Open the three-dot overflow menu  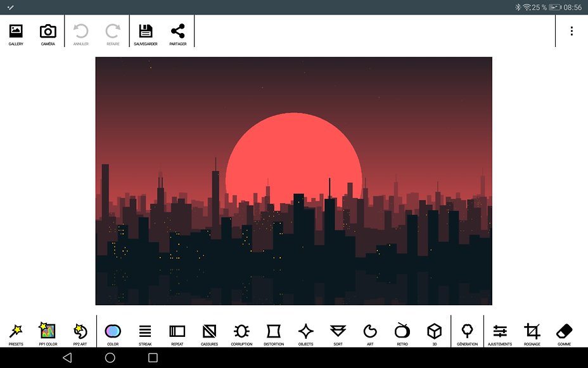point(572,31)
